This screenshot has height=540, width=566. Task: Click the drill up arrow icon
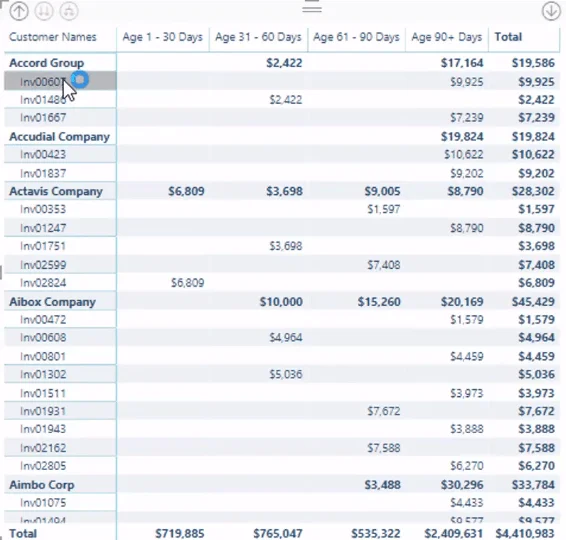[19, 11]
